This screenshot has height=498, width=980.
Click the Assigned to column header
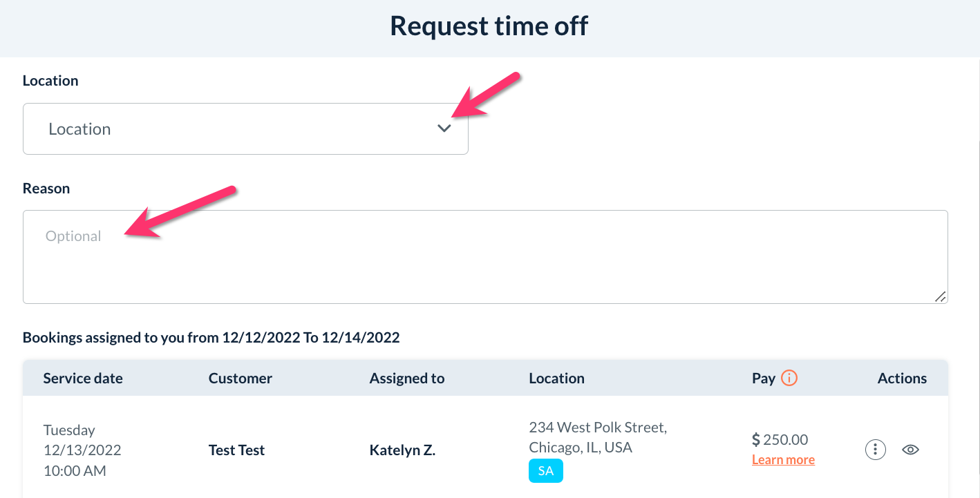point(407,379)
